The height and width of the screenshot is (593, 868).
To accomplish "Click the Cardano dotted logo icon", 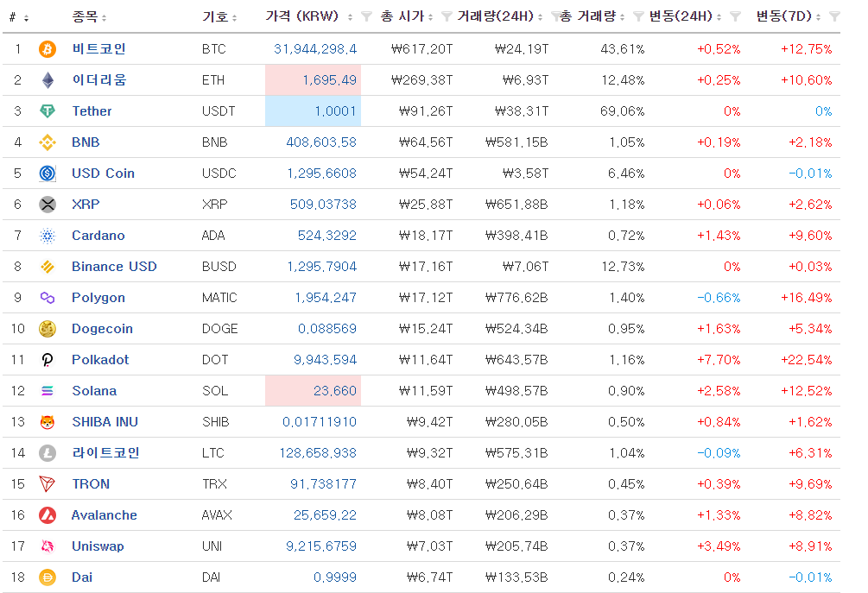I will 48,236.
